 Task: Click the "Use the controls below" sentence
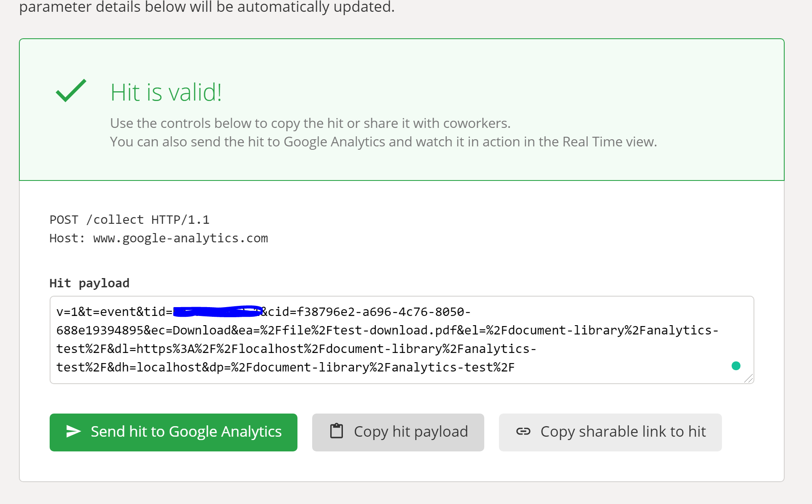[310, 123]
